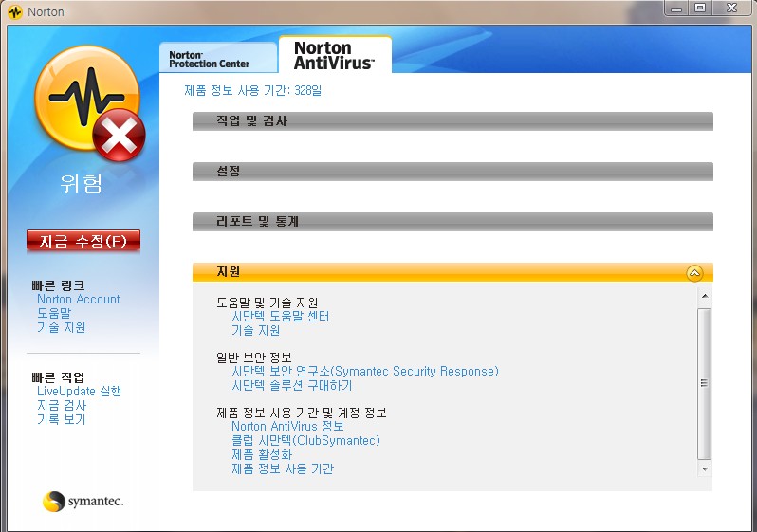Open 제품 활성화 link

point(262,455)
